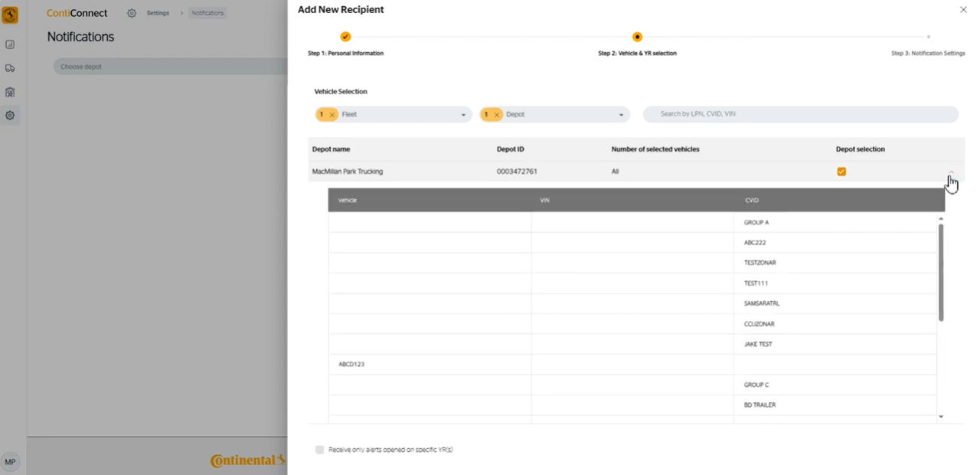The image size is (980, 475).
Task: Click the vehicle list scroll up arrow
Action: click(941, 219)
